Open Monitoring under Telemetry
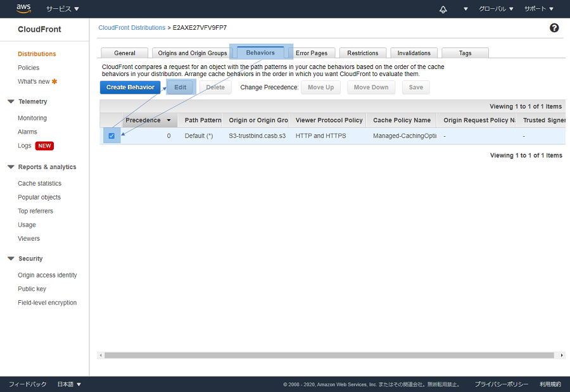 pos(32,118)
